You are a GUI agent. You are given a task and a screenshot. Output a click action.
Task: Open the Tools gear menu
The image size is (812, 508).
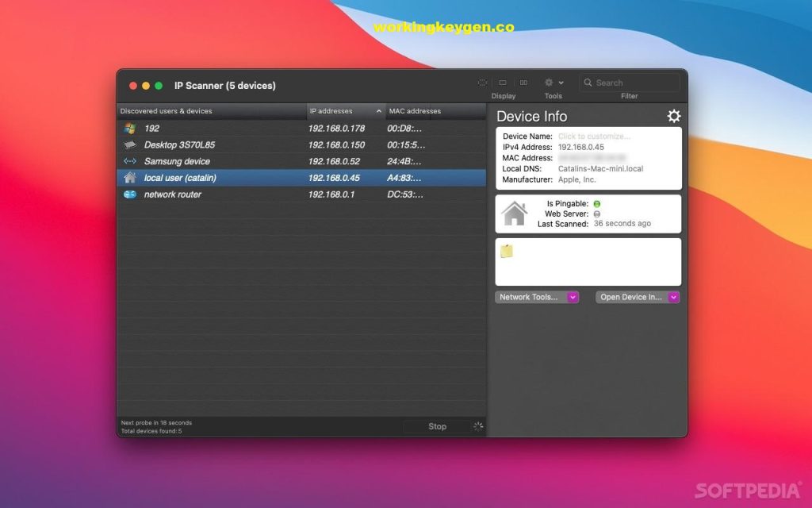coord(548,82)
